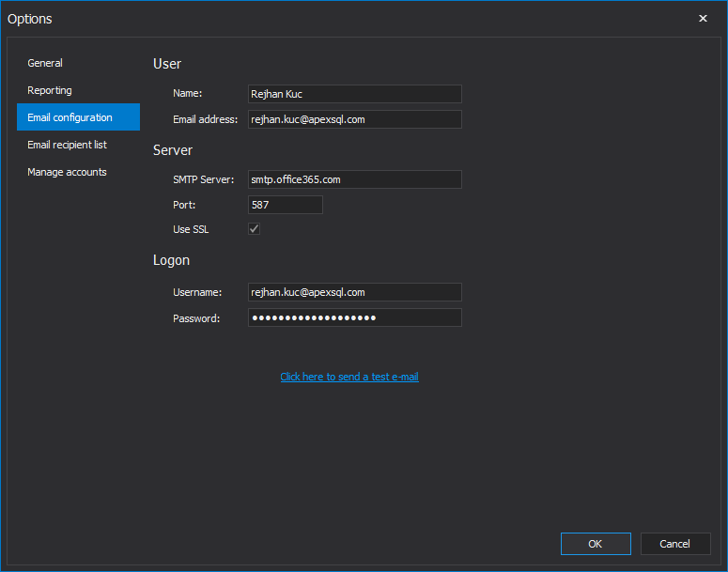This screenshot has height=572, width=728.
Task: Click the Email address input field
Action: (x=355, y=119)
